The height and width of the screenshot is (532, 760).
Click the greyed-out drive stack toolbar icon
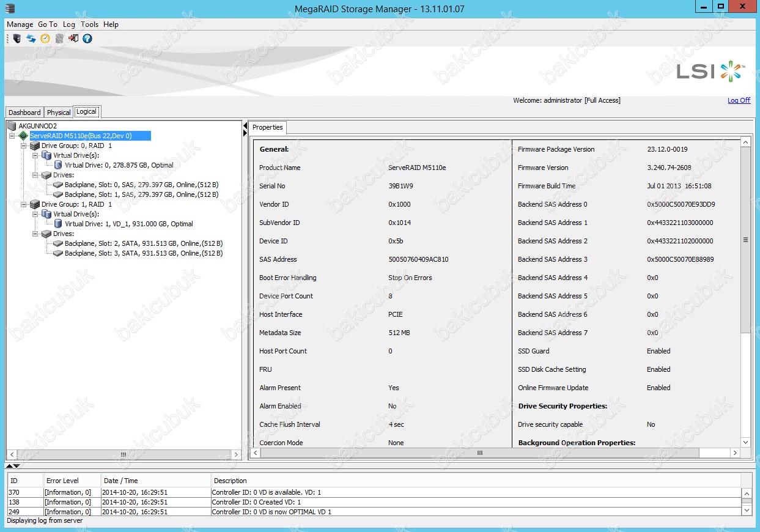[59, 39]
